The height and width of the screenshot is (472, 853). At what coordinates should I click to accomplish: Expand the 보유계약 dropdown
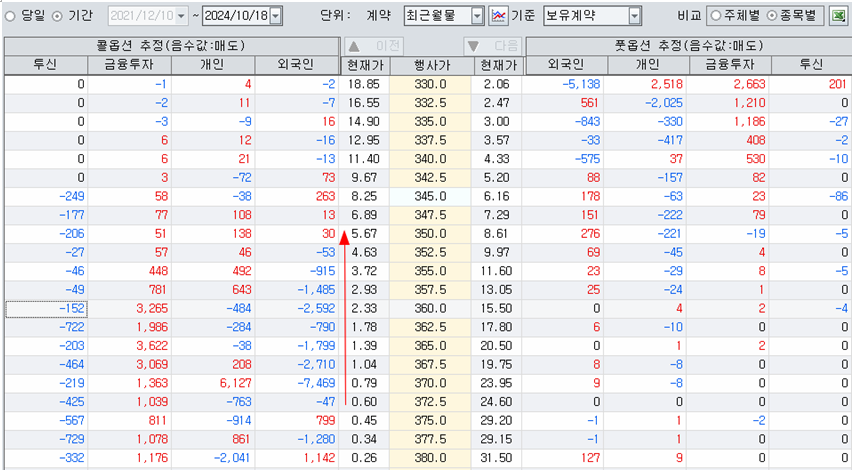[x=634, y=16]
